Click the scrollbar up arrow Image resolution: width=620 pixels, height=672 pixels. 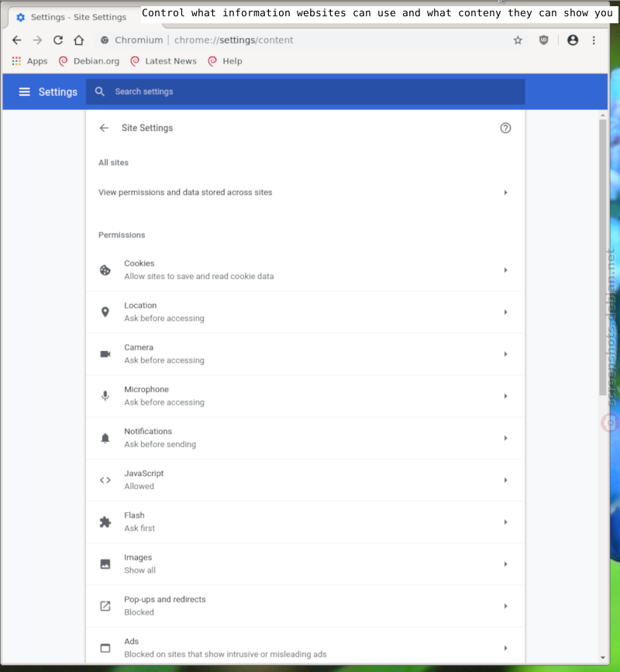pos(603,115)
